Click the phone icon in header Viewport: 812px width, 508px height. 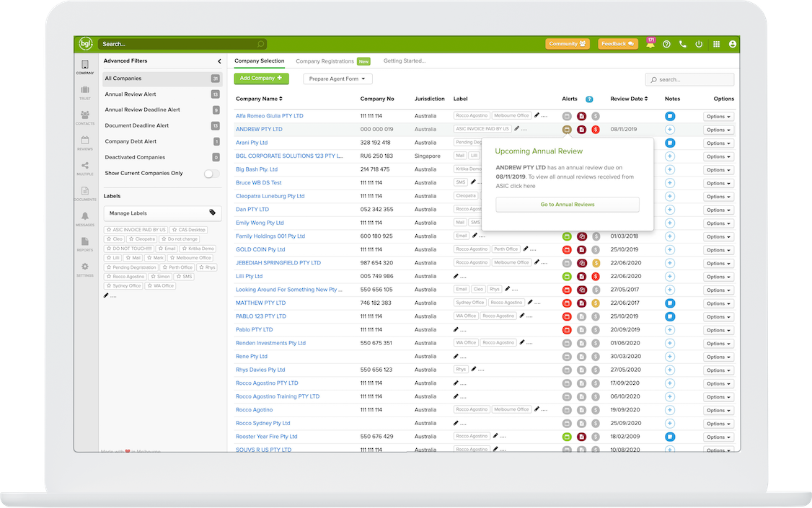coord(683,44)
